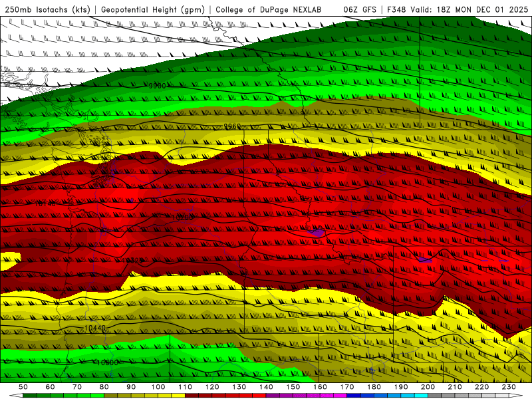This screenshot has width=532, height=399.
Task: Select the 10140 contour label
Action: pos(45,203)
